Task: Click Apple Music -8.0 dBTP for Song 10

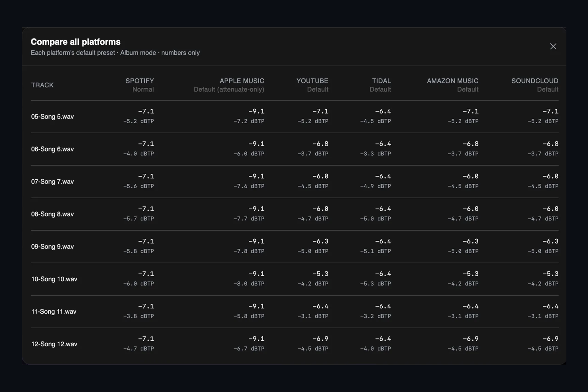Action: (249, 283)
